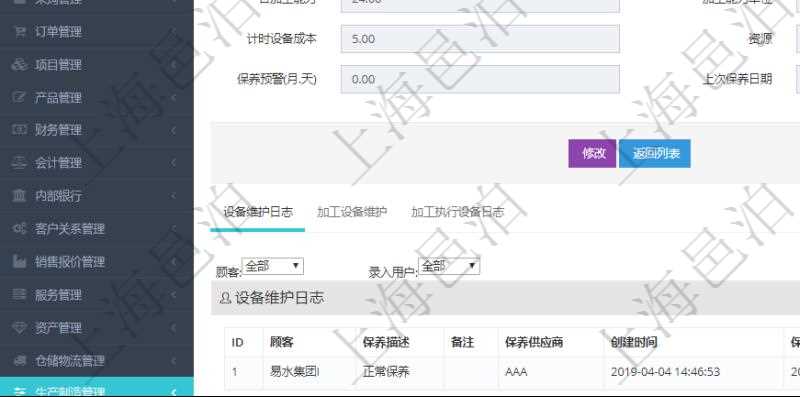Open the 财务管理 menu
Screen dimensions: 800x397
tap(96, 130)
